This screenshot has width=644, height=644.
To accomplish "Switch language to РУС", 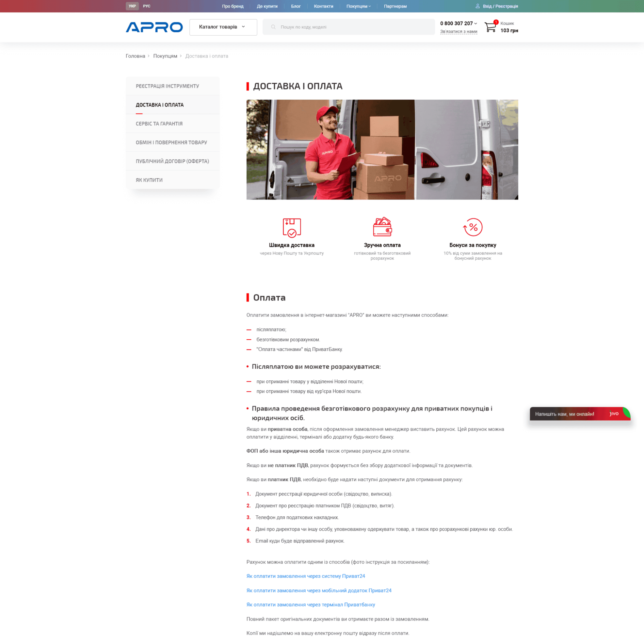I will (x=147, y=6).
